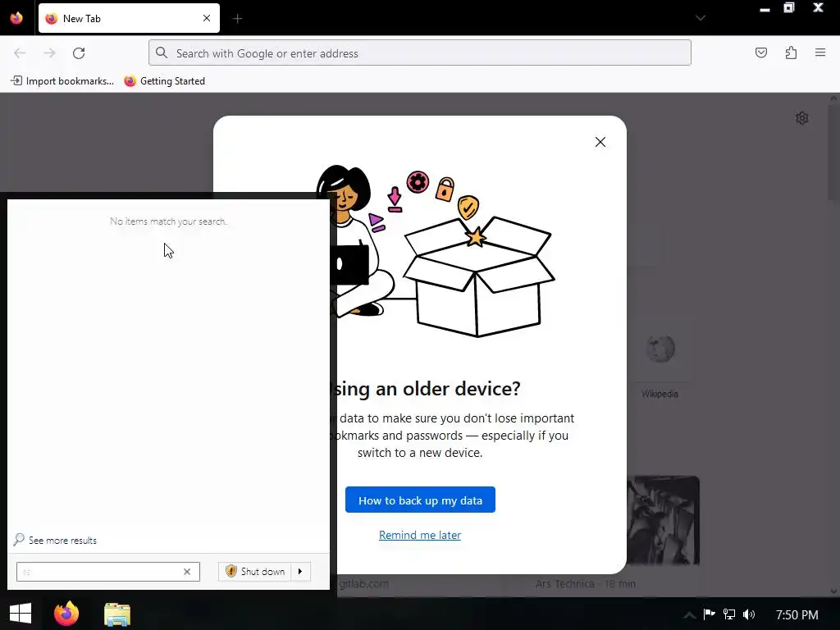Open the Save to Pocket icon
Viewport: 840px width, 630px height.
tap(761, 52)
